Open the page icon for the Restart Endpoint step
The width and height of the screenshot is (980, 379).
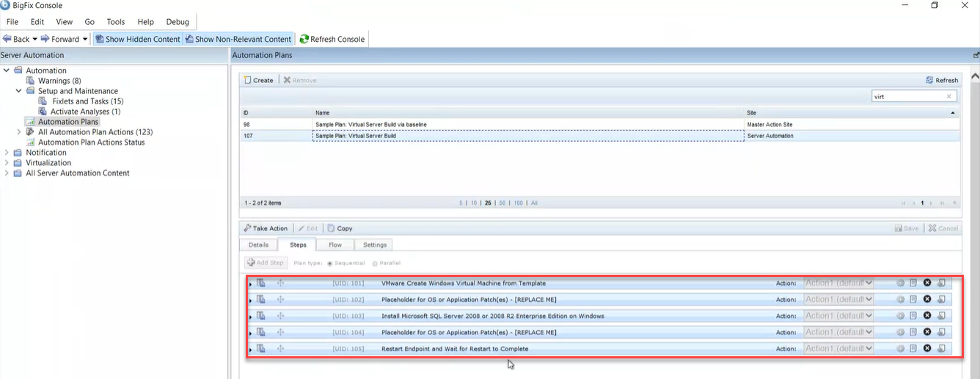click(913, 349)
